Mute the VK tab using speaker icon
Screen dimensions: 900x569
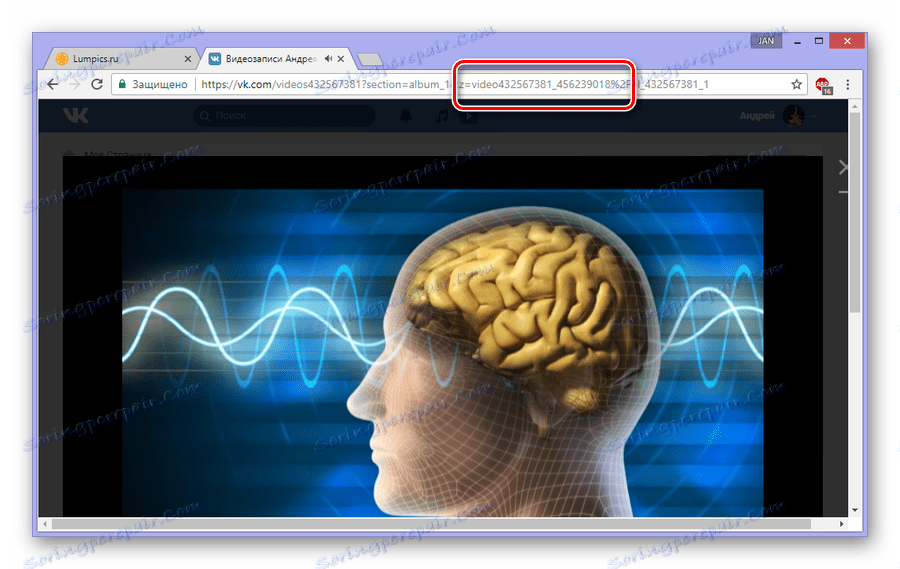click(328, 59)
